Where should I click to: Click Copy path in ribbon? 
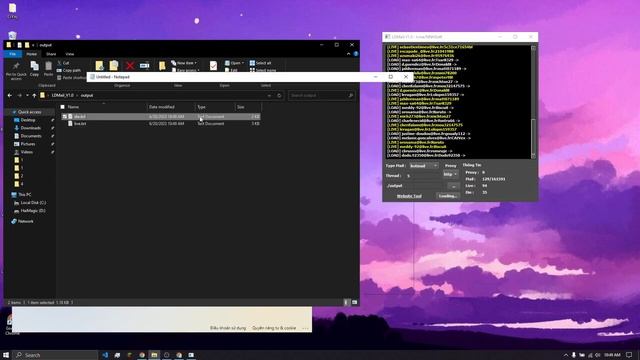(69, 70)
